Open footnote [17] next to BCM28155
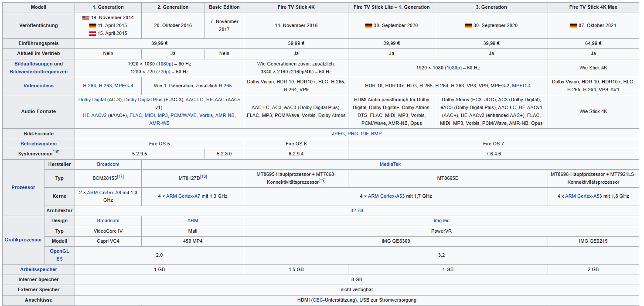The height and width of the screenshot is (306, 644). coord(120,177)
